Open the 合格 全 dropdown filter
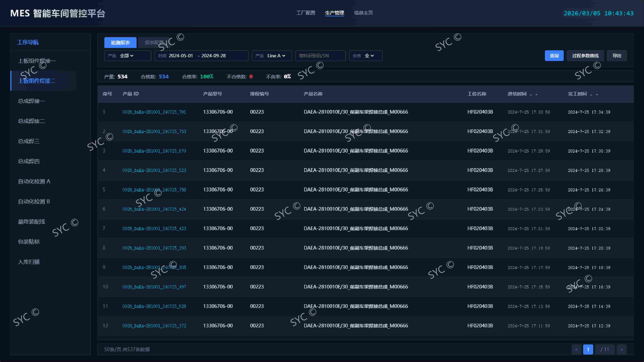Viewport: 644px width, 362px height. [x=366, y=56]
